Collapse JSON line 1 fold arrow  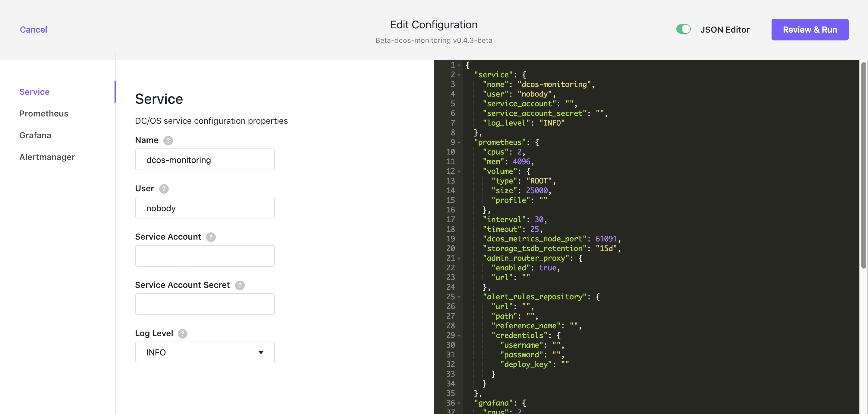pyautogui.click(x=459, y=65)
